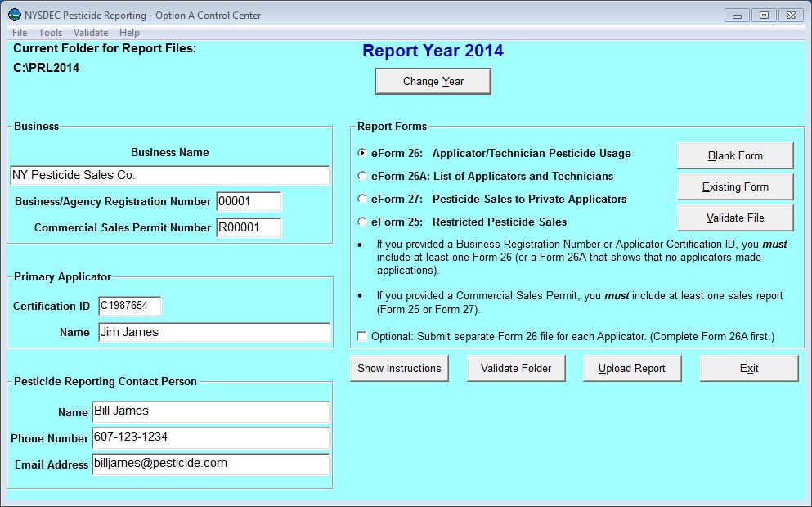
Task: Click the Exit button
Action: pyautogui.click(x=749, y=368)
